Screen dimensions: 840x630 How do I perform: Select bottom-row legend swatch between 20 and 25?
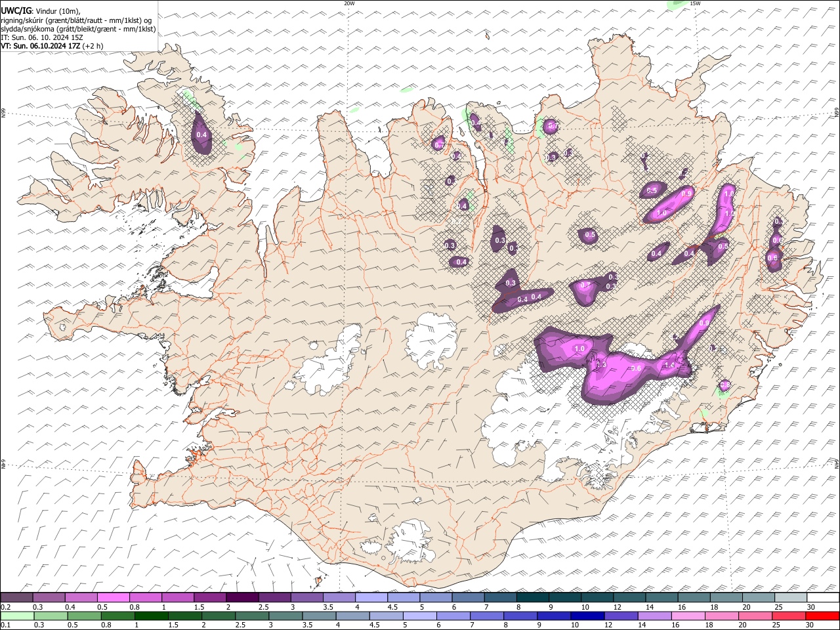click(x=755, y=616)
